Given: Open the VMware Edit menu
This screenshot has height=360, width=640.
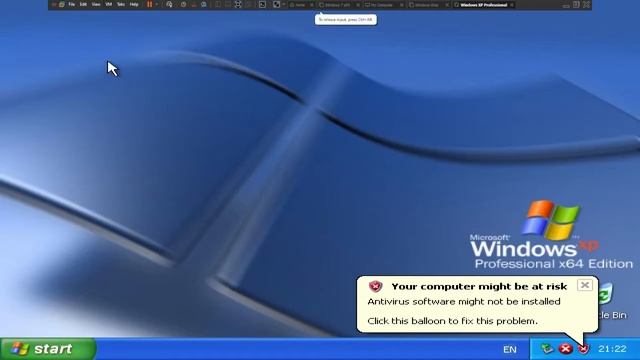Looking at the screenshot, I should (83, 4).
